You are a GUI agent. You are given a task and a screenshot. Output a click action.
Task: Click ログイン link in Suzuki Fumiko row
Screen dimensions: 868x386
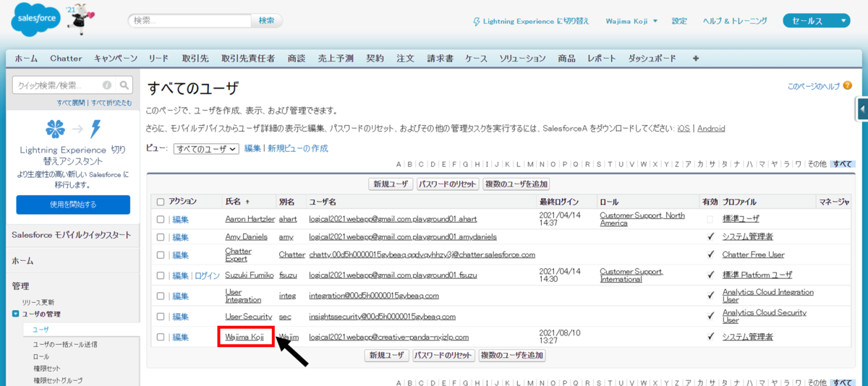(207, 275)
